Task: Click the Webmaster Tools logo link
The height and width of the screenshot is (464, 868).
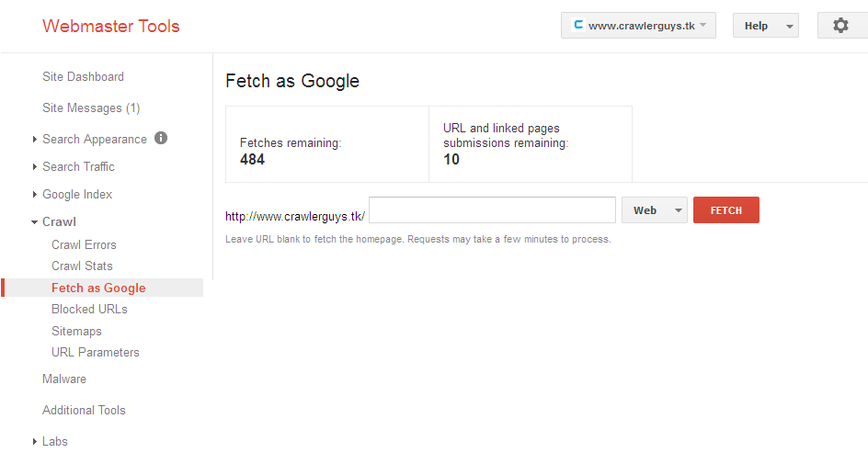Action: (111, 26)
